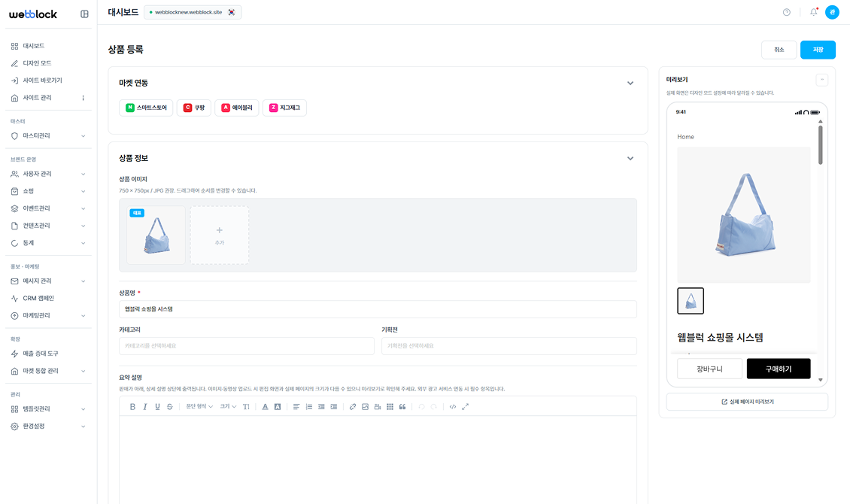Screen dimensions: 850x504
Task: Insert an image using the editor image icon
Action: (365, 406)
